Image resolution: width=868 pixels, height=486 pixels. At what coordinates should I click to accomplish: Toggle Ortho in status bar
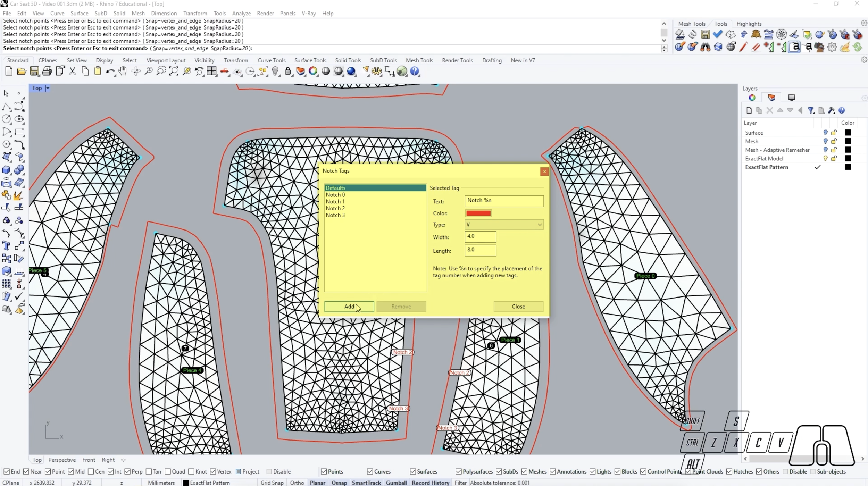(x=297, y=483)
